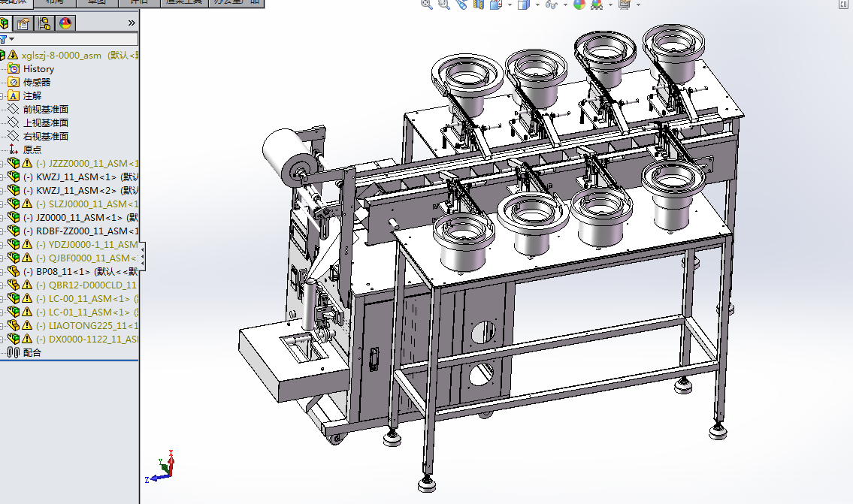853x504 pixels.
Task: Select component SLZJ0000_11_ASM<1>
Action: tap(87, 204)
